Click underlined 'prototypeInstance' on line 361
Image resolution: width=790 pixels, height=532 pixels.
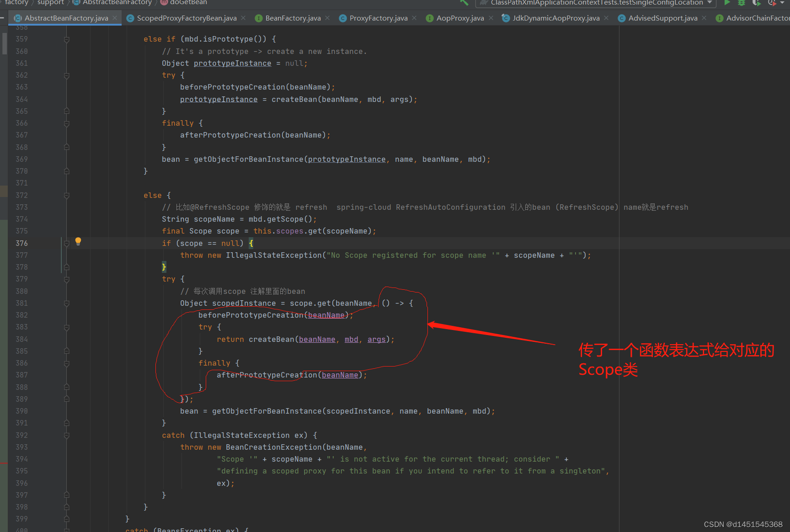click(232, 64)
